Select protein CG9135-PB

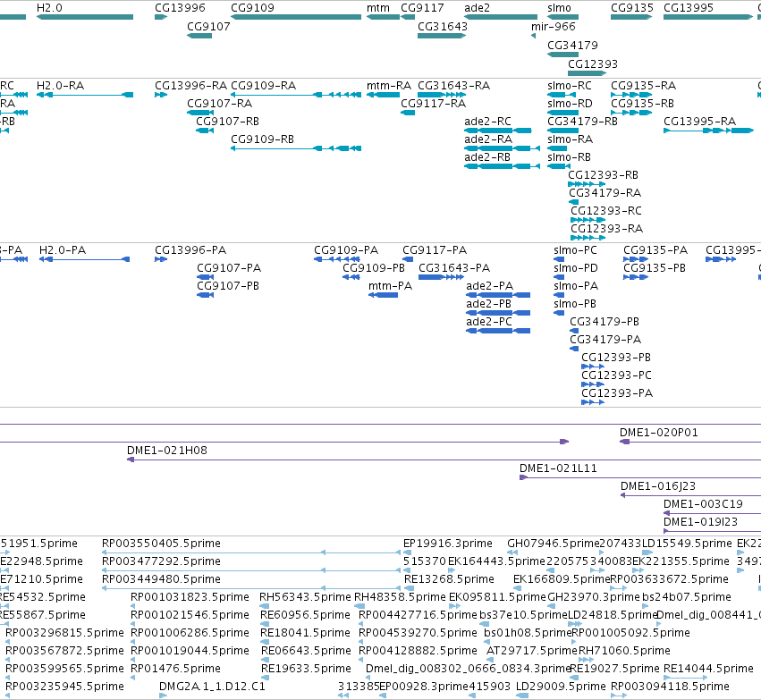pyautogui.click(x=636, y=277)
